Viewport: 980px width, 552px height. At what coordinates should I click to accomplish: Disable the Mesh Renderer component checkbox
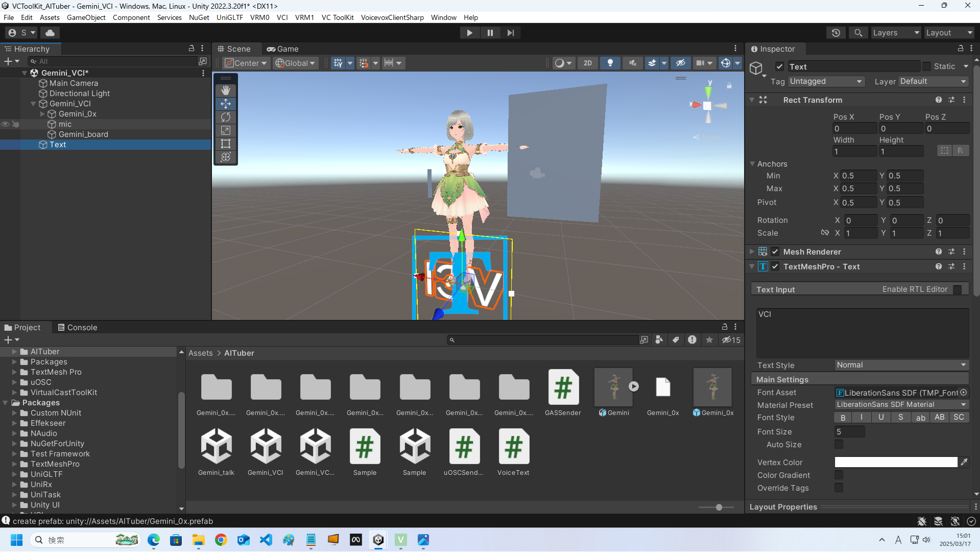pyautogui.click(x=775, y=251)
